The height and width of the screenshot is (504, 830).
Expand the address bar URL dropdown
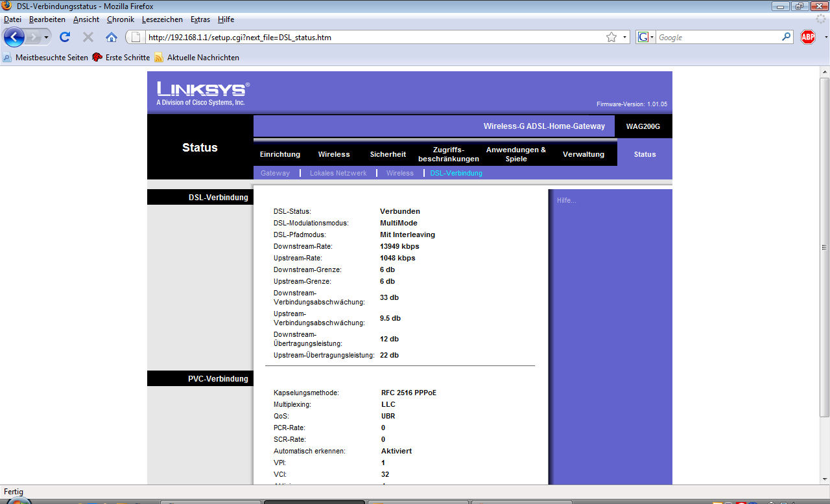click(x=625, y=38)
